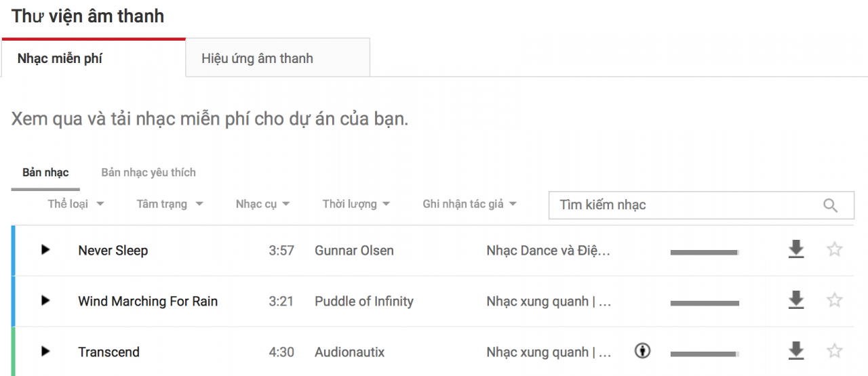
Task: Star Never Sleep as a favorite
Action: pyautogui.click(x=834, y=250)
